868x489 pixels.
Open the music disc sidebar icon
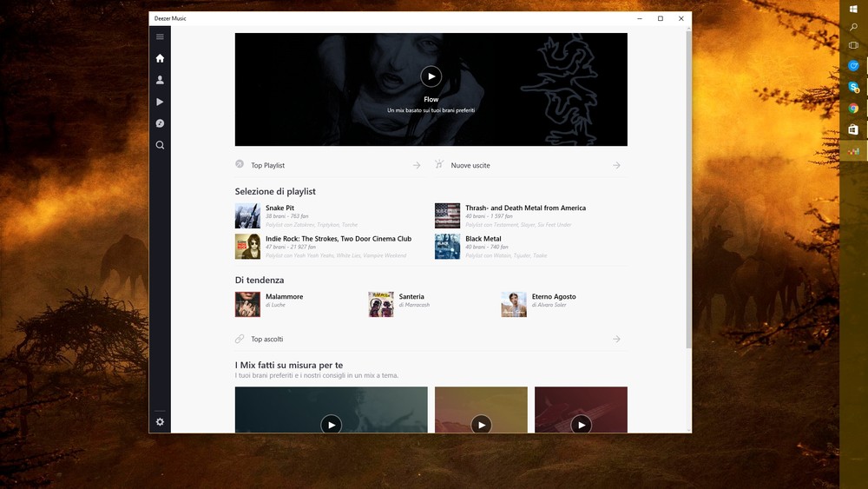coord(160,123)
